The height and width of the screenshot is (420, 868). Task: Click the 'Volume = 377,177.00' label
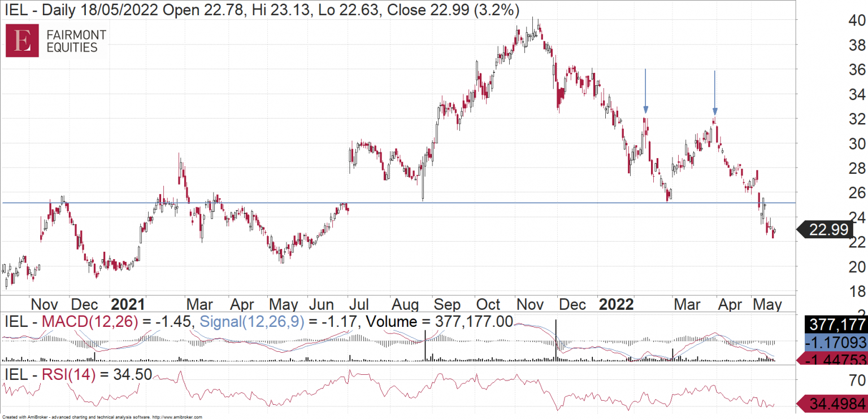pyautogui.click(x=440, y=323)
